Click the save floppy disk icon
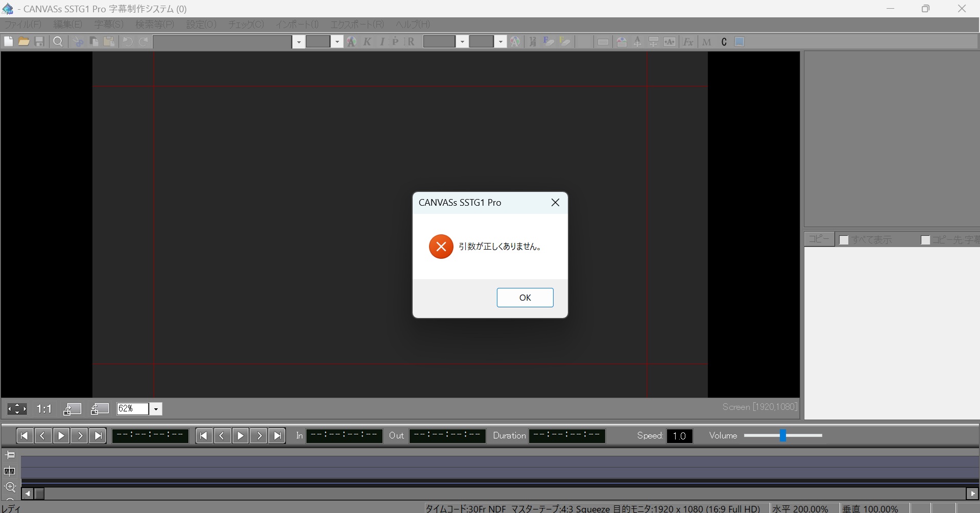This screenshot has width=980, height=513. tap(39, 42)
